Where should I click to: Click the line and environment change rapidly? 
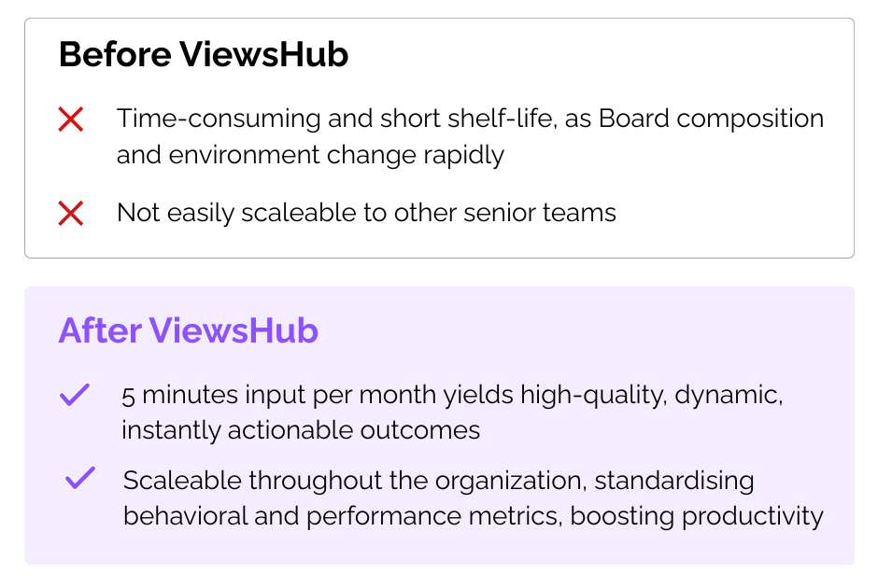point(310,155)
